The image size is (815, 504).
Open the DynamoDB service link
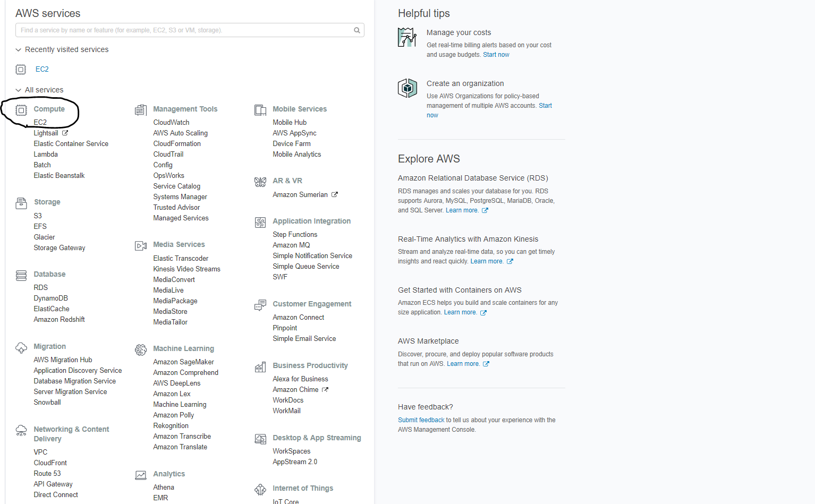(50, 298)
